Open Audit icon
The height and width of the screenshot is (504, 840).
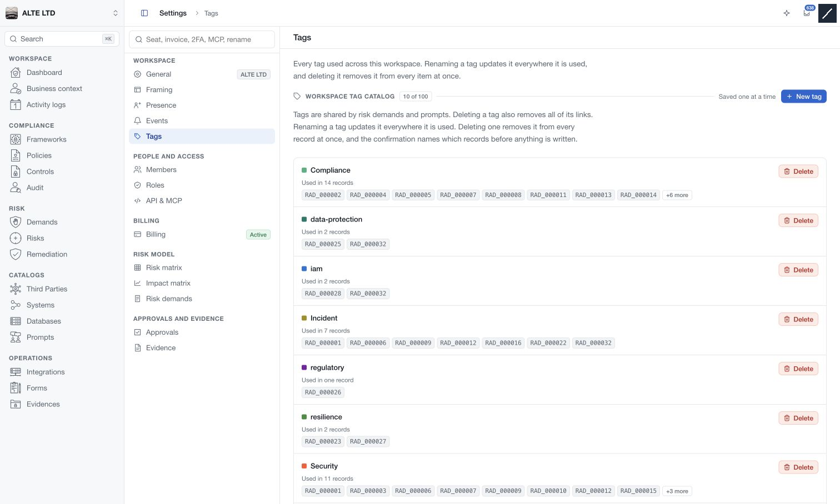tap(16, 188)
